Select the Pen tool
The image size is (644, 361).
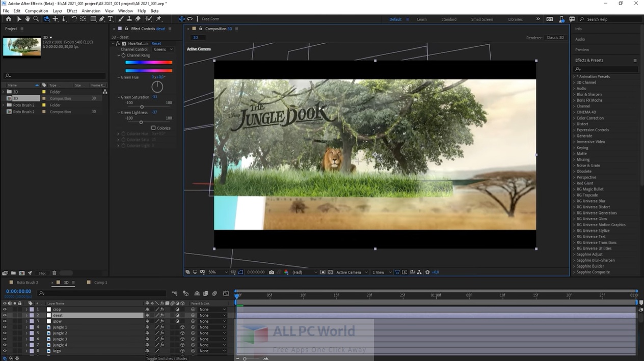coord(102,19)
